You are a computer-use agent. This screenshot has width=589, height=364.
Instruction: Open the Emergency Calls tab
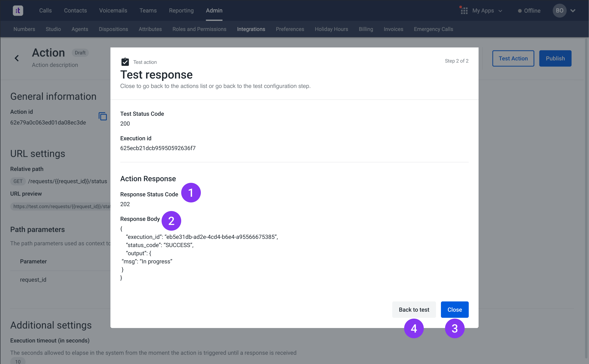(433, 29)
